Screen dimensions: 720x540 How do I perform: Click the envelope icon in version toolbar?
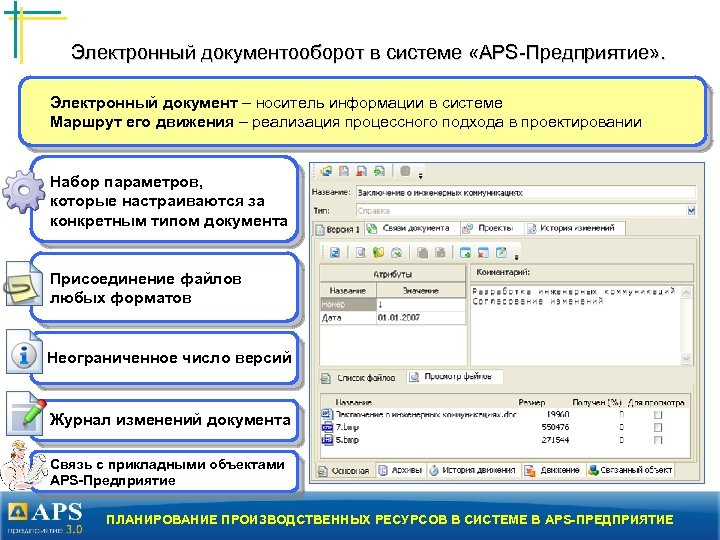(x=396, y=252)
